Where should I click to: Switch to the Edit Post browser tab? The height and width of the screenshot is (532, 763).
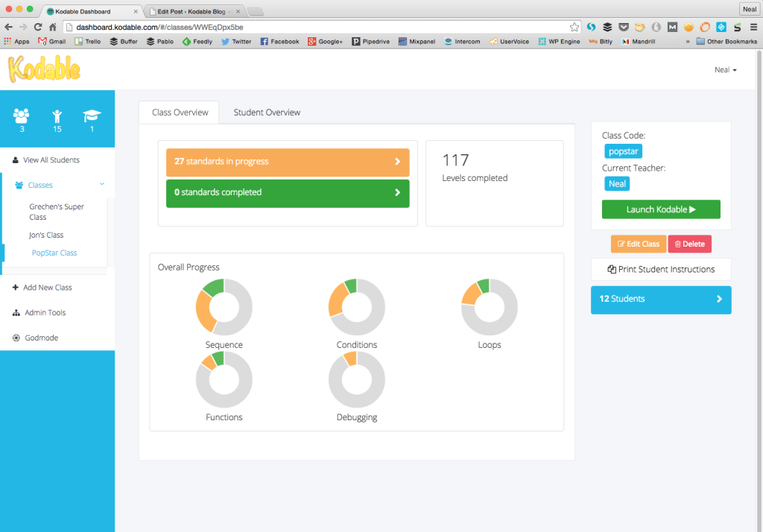click(194, 11)
